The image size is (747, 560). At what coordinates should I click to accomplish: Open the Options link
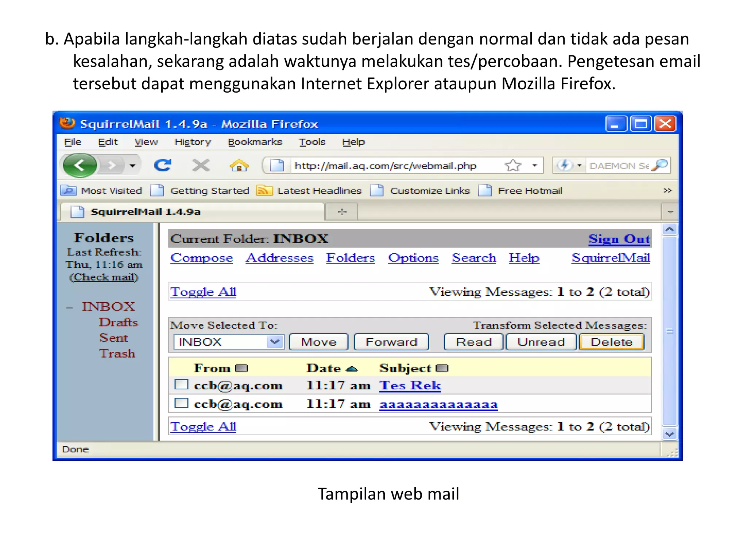click(413, 258)
